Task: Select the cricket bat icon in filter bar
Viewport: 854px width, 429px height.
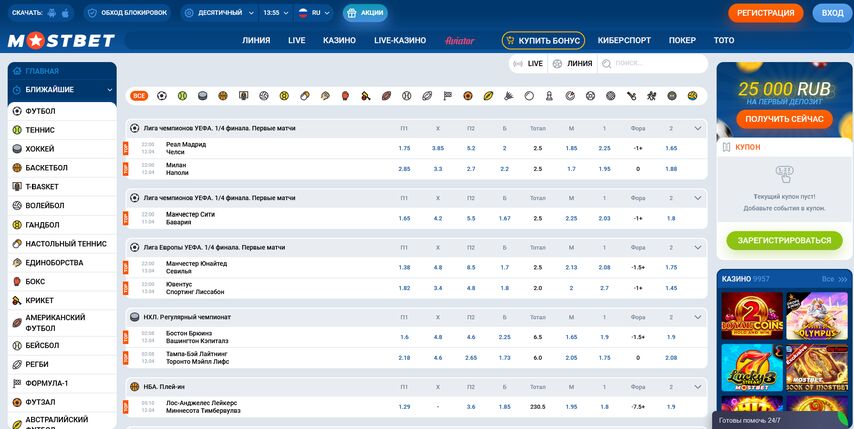Action: point(365,96)
